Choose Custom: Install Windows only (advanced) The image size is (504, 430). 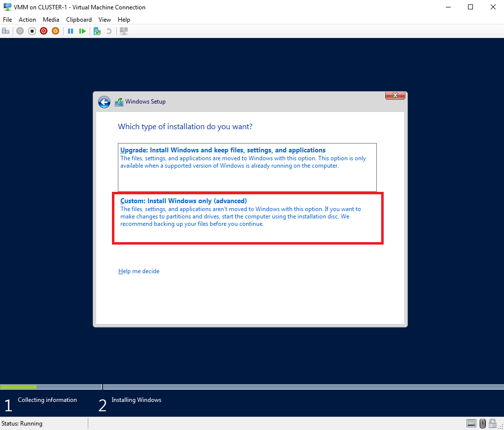tap(248, 218)
